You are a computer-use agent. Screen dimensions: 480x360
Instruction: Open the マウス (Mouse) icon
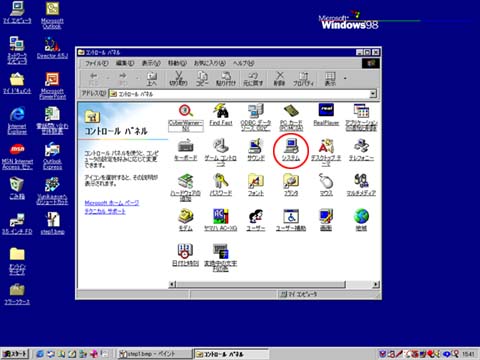326,185
